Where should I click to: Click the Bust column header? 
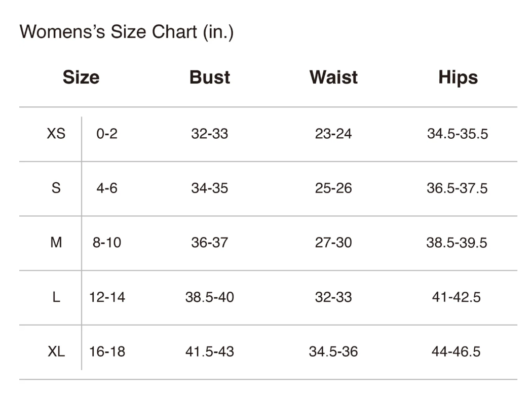click(x=210, y=77)
